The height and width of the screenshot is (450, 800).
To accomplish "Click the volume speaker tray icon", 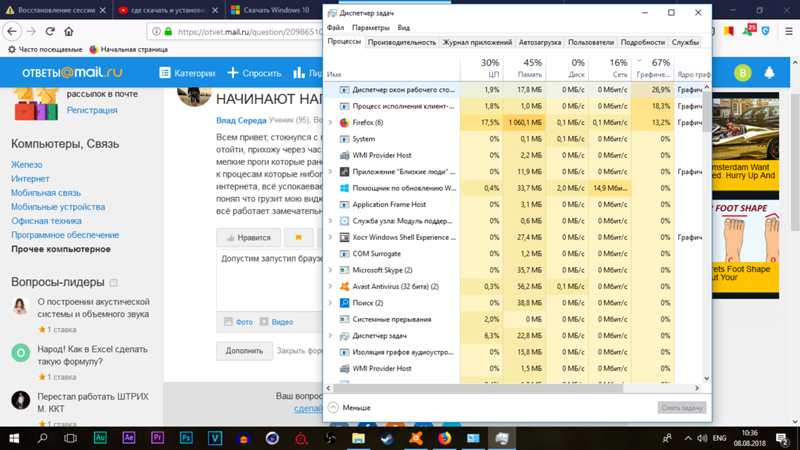I will (703, 438).
